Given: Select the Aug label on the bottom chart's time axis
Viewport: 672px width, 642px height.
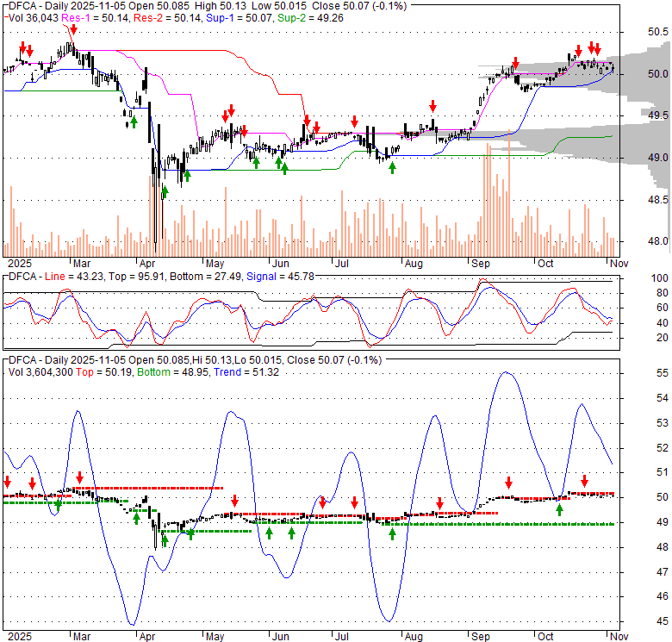Looking at the screenshot, I should [414, 637].
